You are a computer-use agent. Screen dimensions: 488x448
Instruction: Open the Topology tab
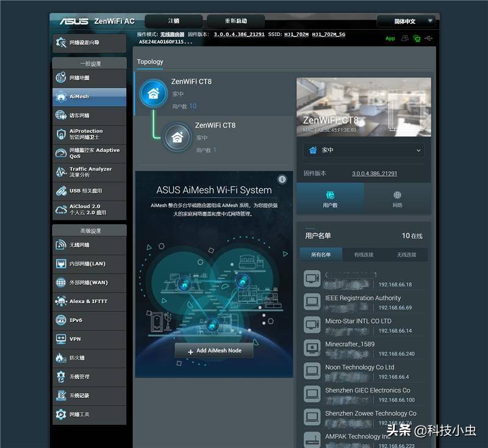(152, 62)
